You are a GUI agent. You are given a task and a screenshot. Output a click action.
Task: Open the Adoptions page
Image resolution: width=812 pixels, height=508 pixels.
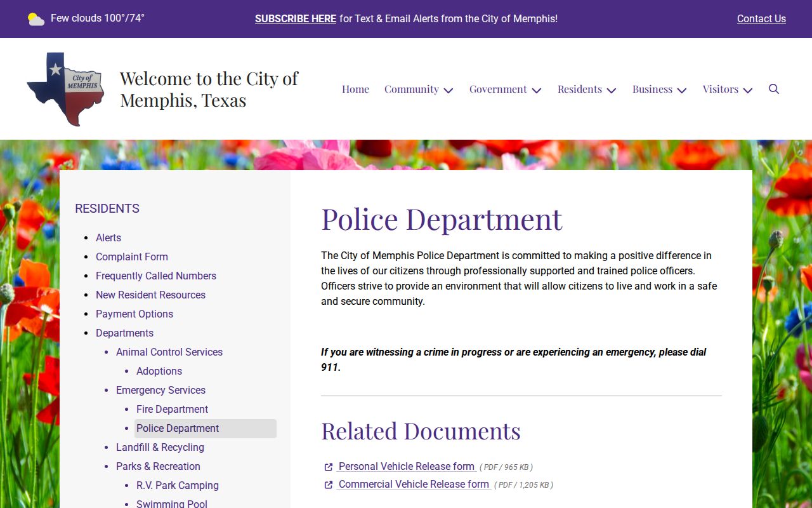click(x=159, y=371)
